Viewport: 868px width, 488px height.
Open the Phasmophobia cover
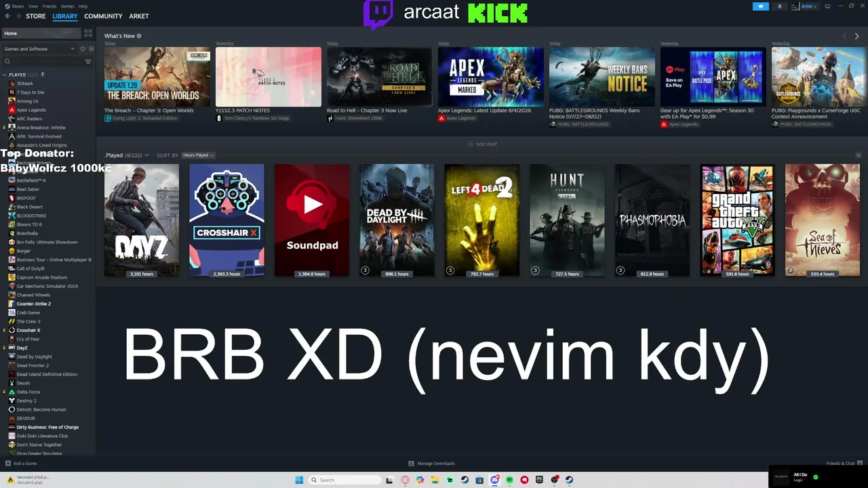tap(652, 220)
